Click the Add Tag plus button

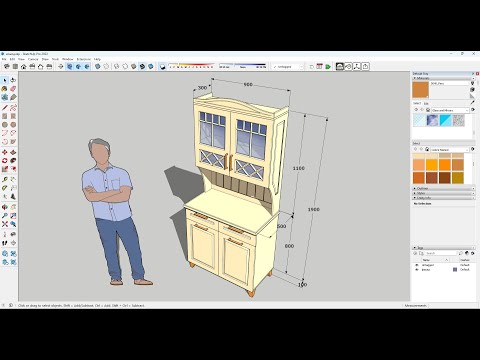tap(415, 253)
